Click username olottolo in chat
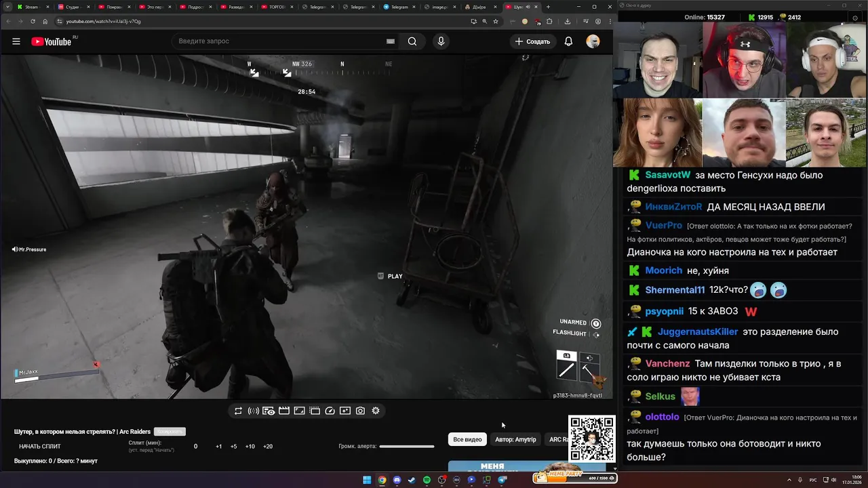The image size is (868, 488). click(x=662, y=417)
